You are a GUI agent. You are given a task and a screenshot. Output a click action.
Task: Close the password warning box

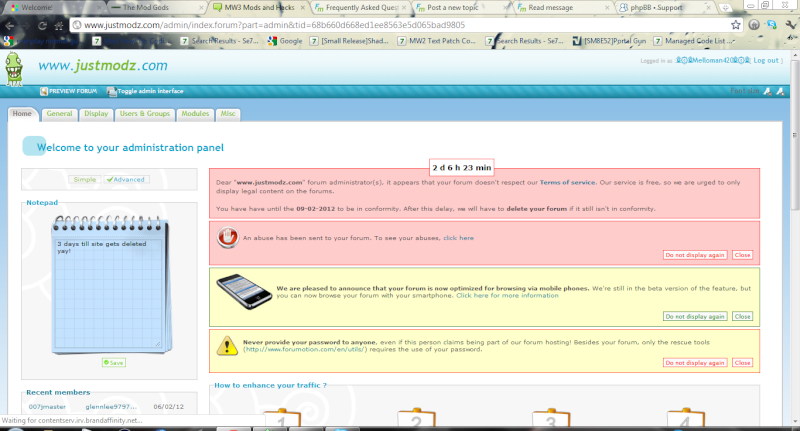742,363
